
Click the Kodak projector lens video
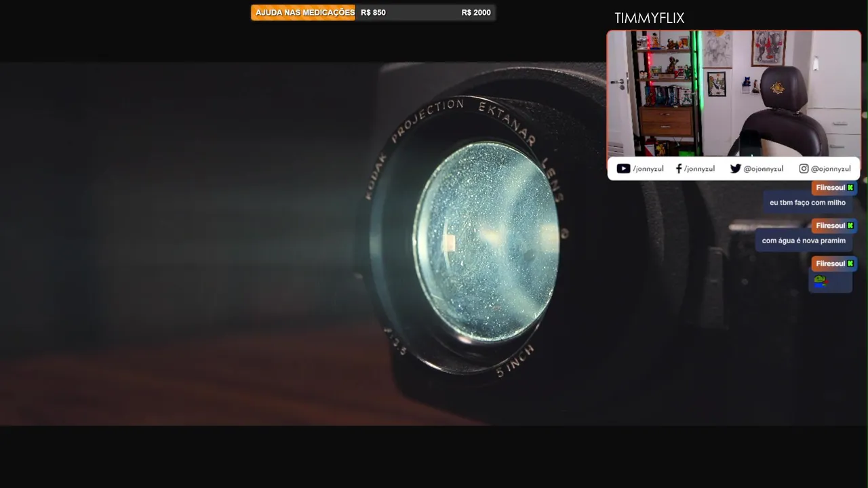(x=434, y=244)
